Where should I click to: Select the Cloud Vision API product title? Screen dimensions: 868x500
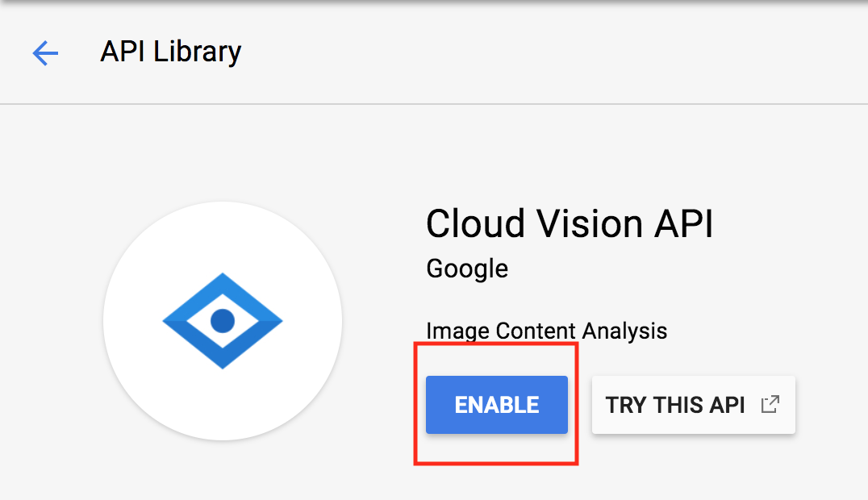click(570, 223)
